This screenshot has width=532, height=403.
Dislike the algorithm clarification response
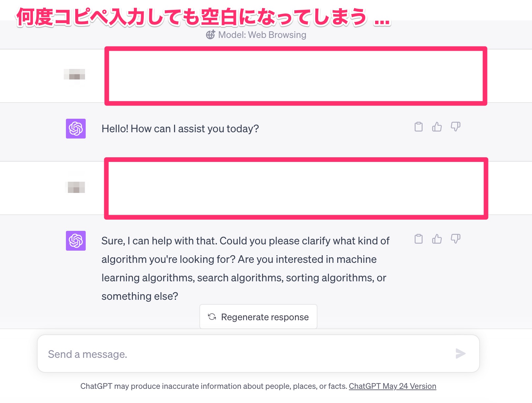click(456, 239)
